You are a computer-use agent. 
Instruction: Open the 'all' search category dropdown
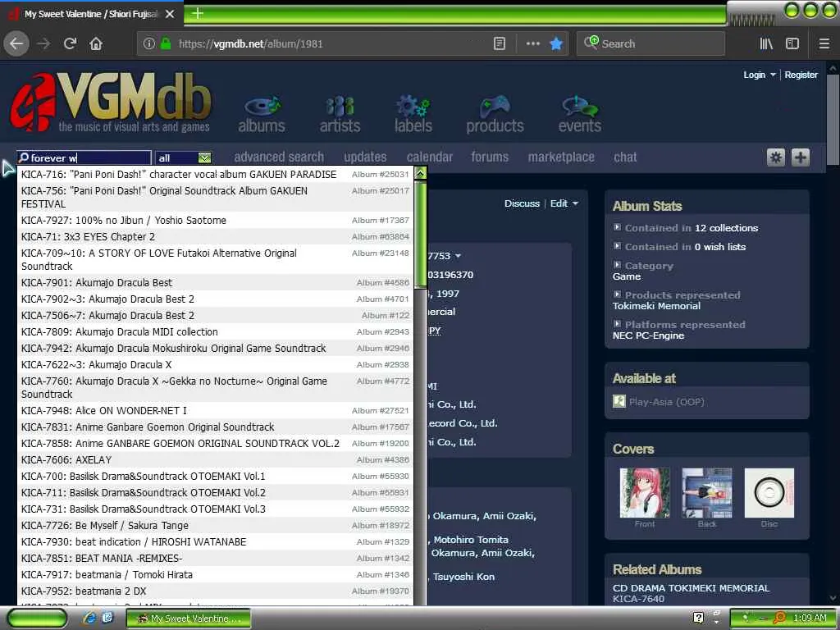184,157
